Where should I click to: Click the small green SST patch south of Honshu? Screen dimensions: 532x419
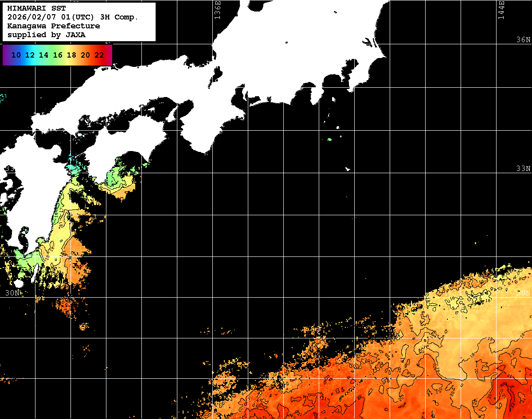(329, 140)
